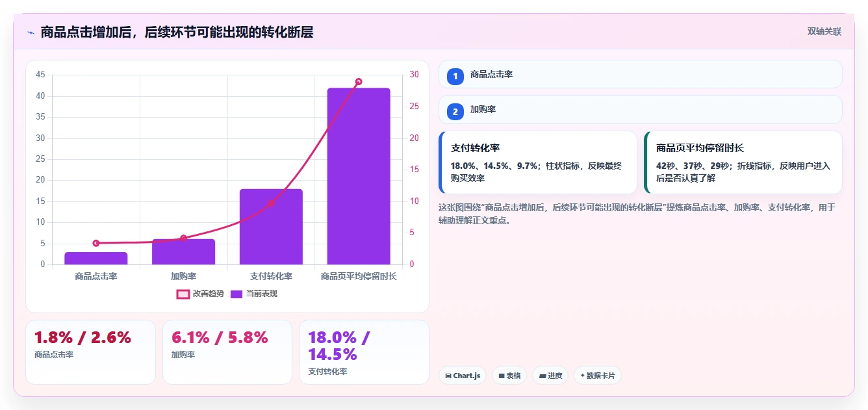The height and width of the screenshot is (410, 868).
Task: Click the right axis value 30
Action: [415, 75]
